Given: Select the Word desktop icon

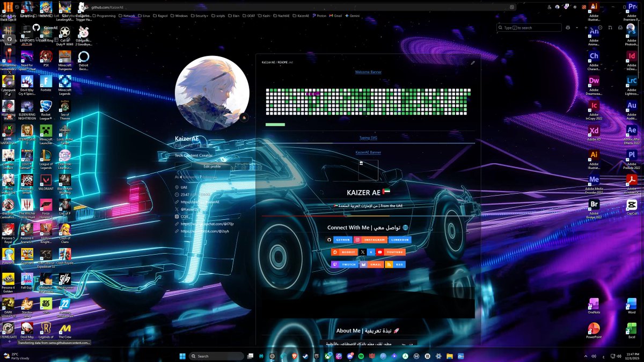Looking at the screenshot, I should pos(632,306).
